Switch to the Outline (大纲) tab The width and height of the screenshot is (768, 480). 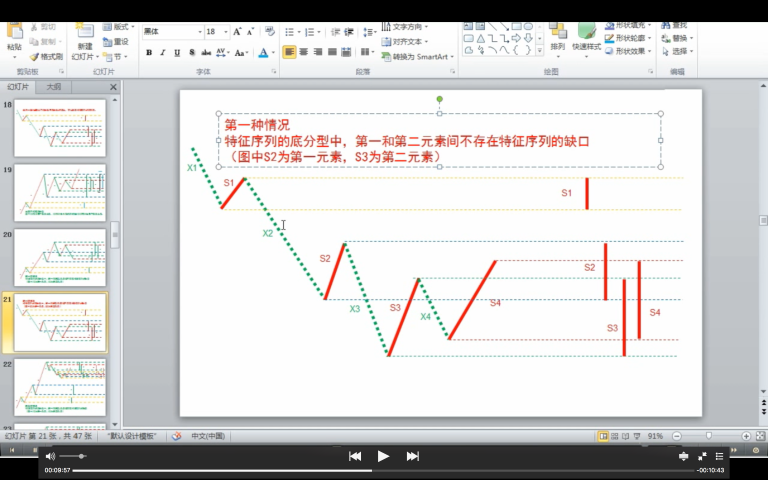pyautogui.click(x=53, y=87)
